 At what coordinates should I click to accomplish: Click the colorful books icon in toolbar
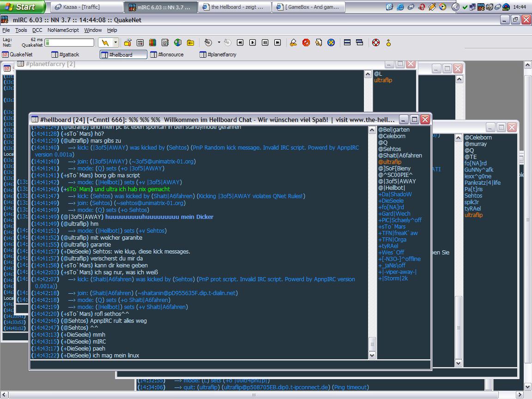152,42
